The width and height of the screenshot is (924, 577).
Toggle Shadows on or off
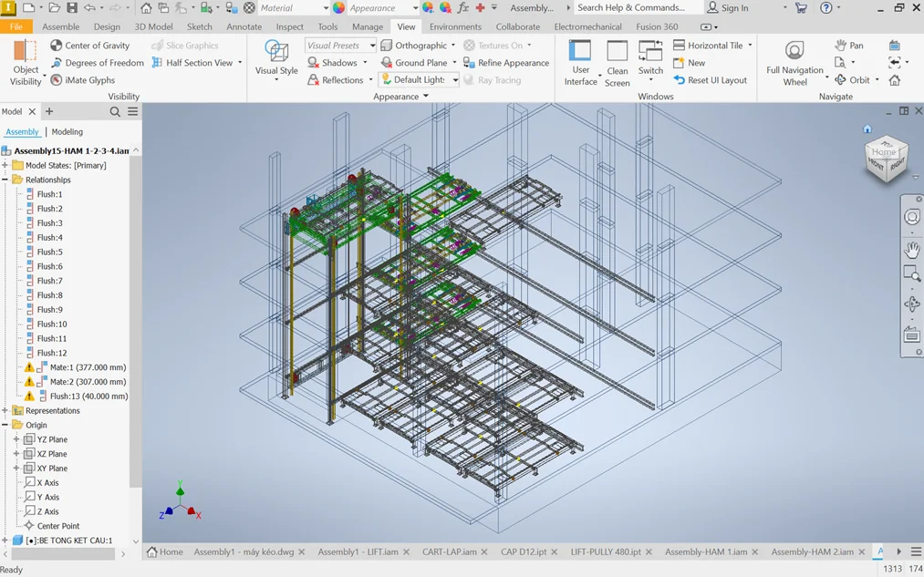332,62
